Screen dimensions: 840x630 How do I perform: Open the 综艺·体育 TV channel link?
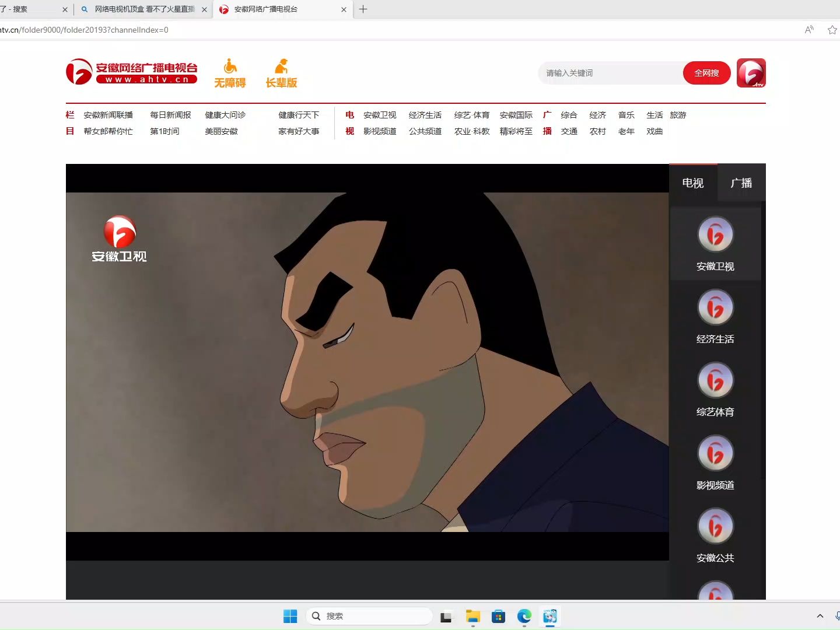472,115
